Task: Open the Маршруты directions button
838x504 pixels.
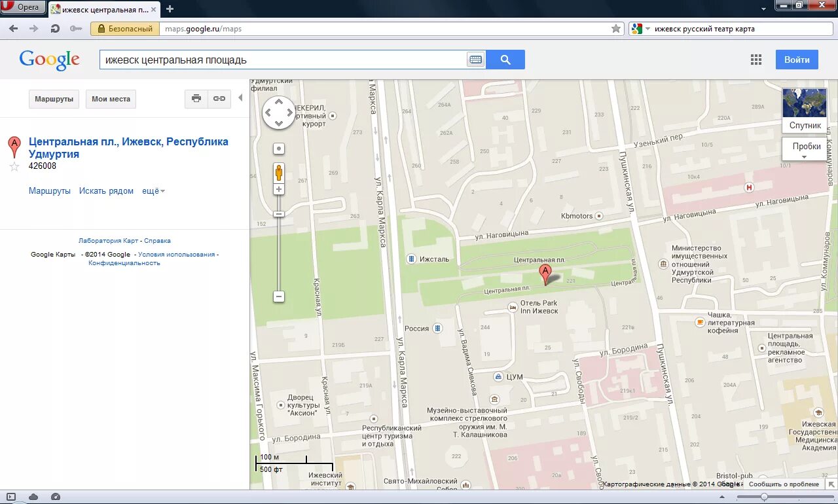Action: (x=54, y=99)
